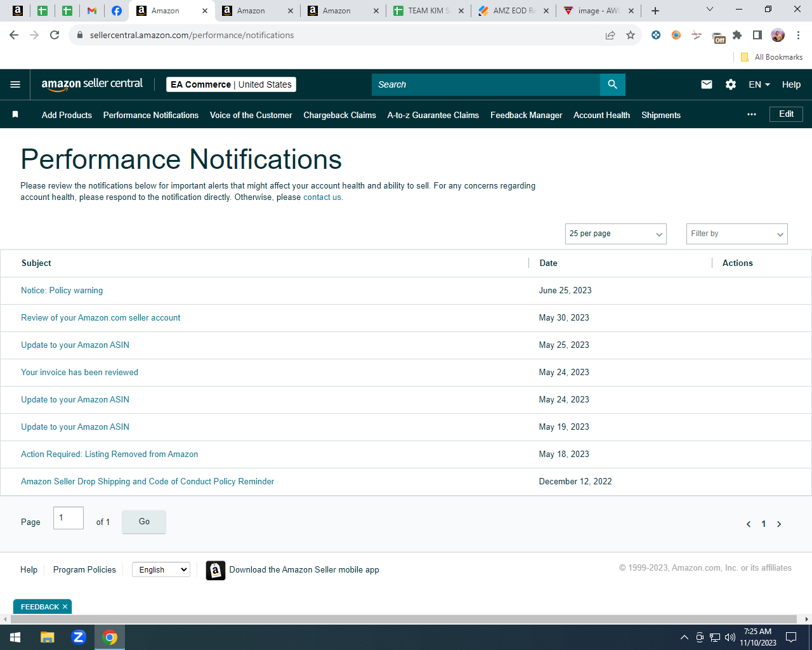The width and height of the screenshot is (812, 650).
Task: Open Add Products in the navigation bar
Action: pos(67,115)
